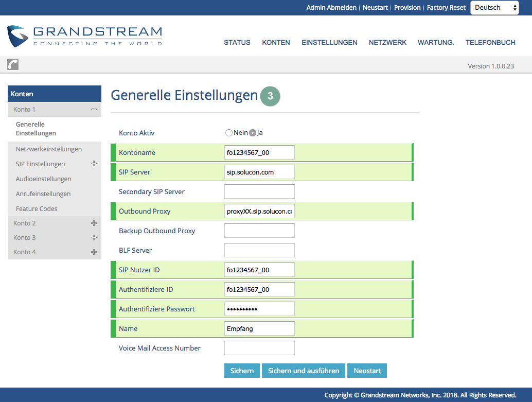The image size is (532, 402).
Task: Select Ja for Konto Aktiv
Action: (253, 133)
